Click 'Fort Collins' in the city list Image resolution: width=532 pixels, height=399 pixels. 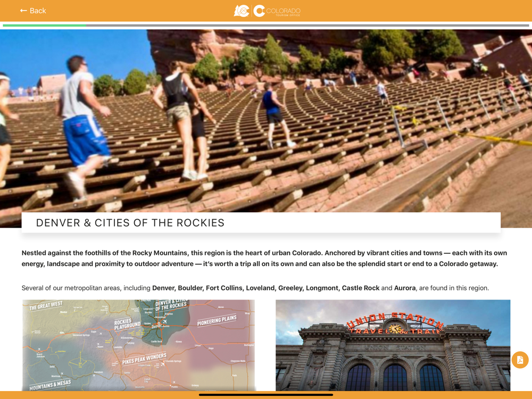pyautogui.click(x=223, y=288)
